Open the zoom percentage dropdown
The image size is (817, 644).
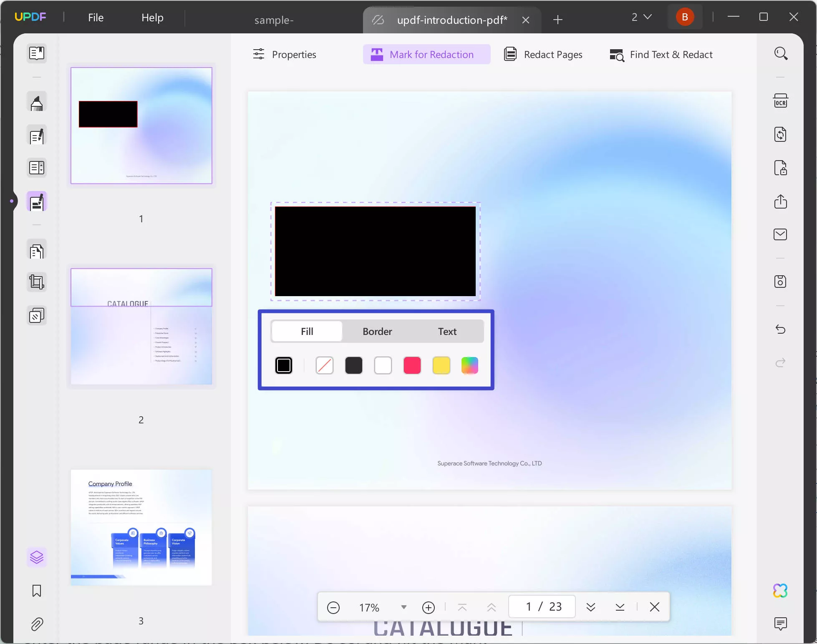(403, 607)
